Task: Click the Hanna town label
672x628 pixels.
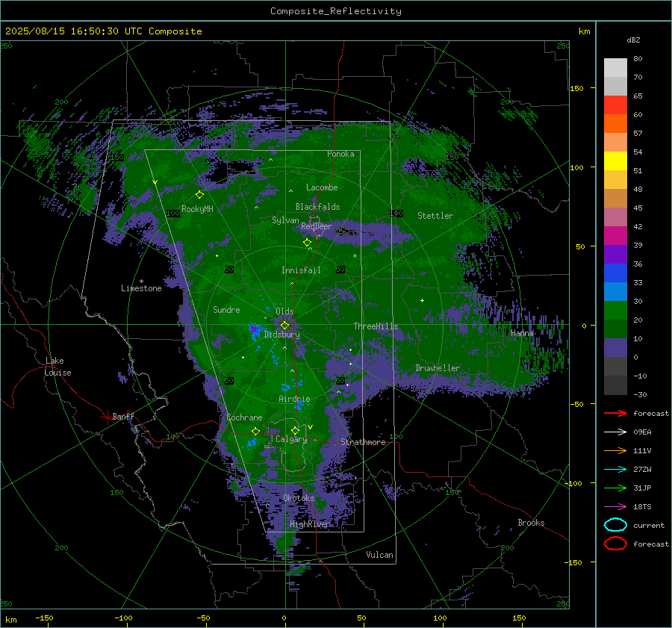Action: click(522, 333)
